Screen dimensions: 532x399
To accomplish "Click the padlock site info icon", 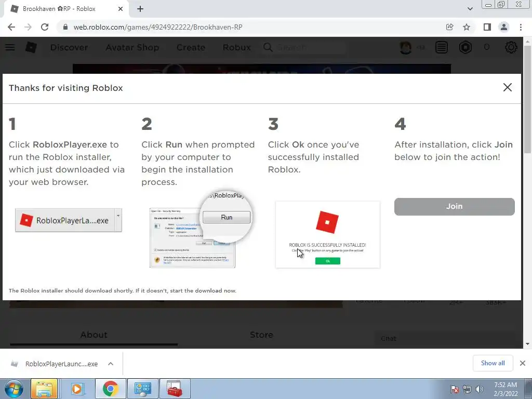I will click(x=65, y=27).
